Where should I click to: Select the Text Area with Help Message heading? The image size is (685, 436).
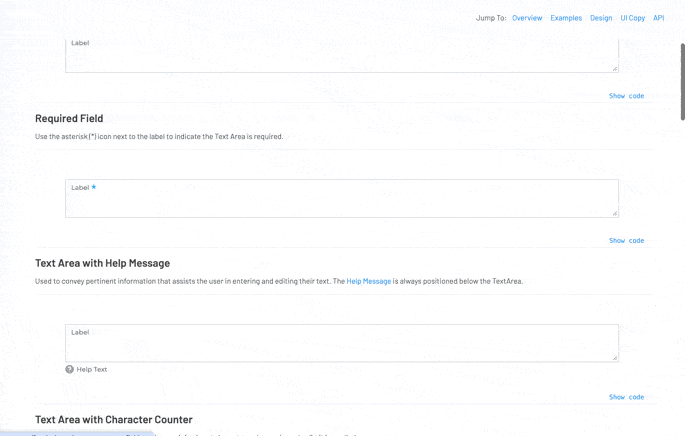pos(102,263)
